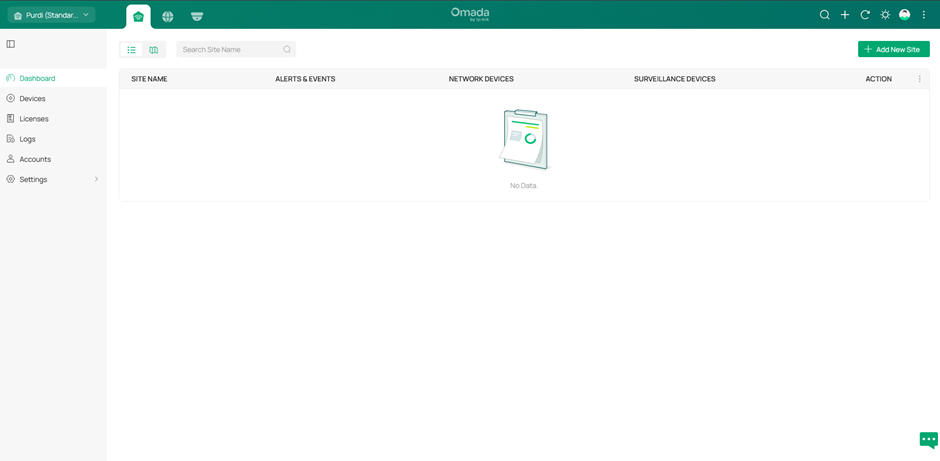Go to Licenses in sidebar
Viewport: 940px width, 461px height.
point(34,119)
